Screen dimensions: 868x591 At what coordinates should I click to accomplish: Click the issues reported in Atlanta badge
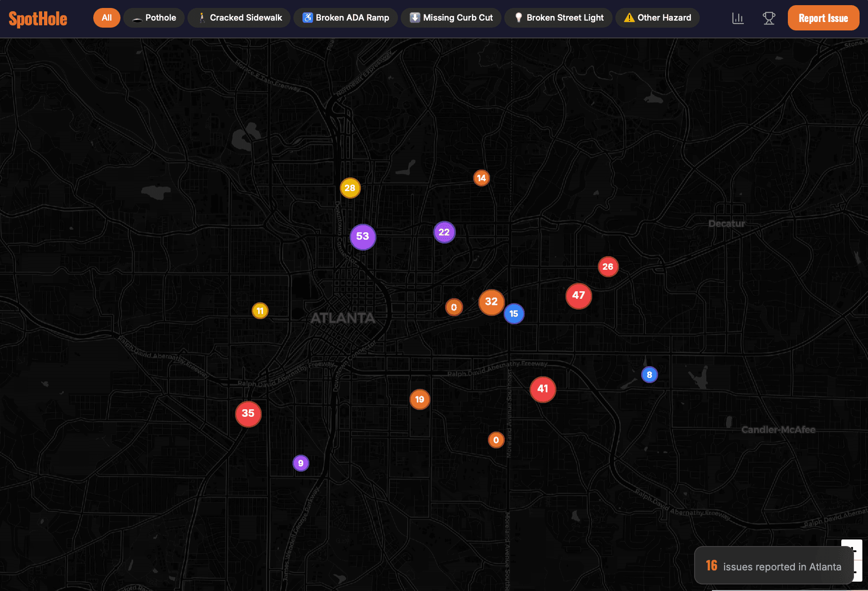click(773, 566)
